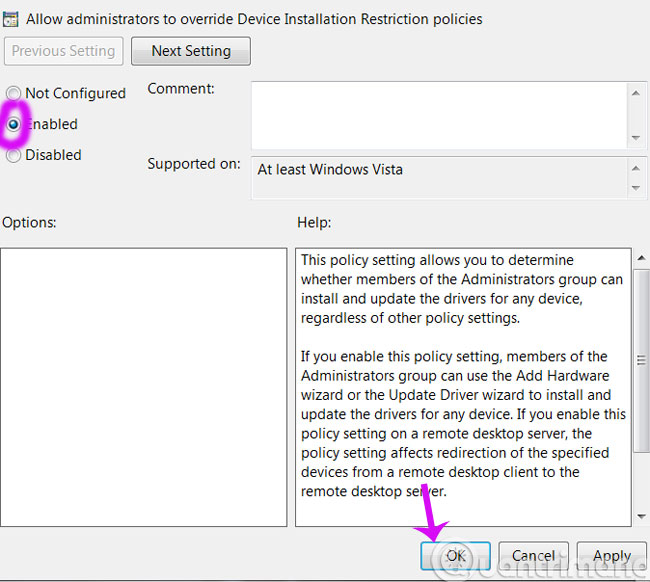Click the Help panel scroll down arrow
This screenshot has height=582, width=650.
(x=641, y=517)
